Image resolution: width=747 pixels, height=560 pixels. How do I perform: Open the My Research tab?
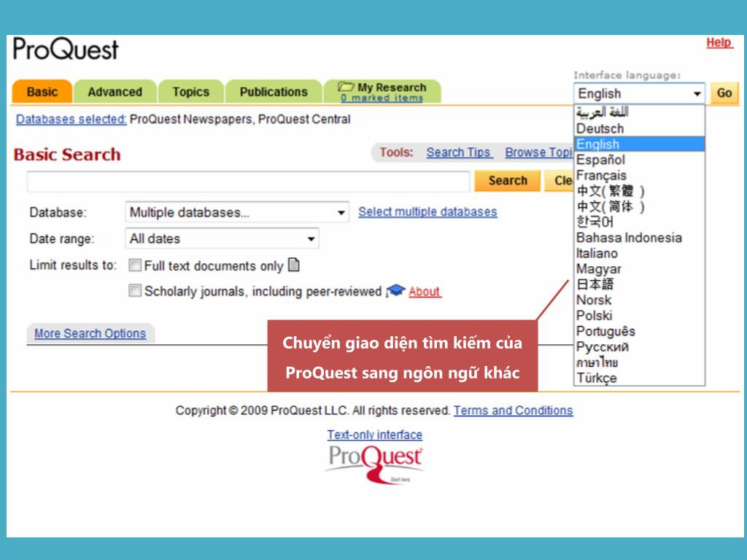(382, 91)
